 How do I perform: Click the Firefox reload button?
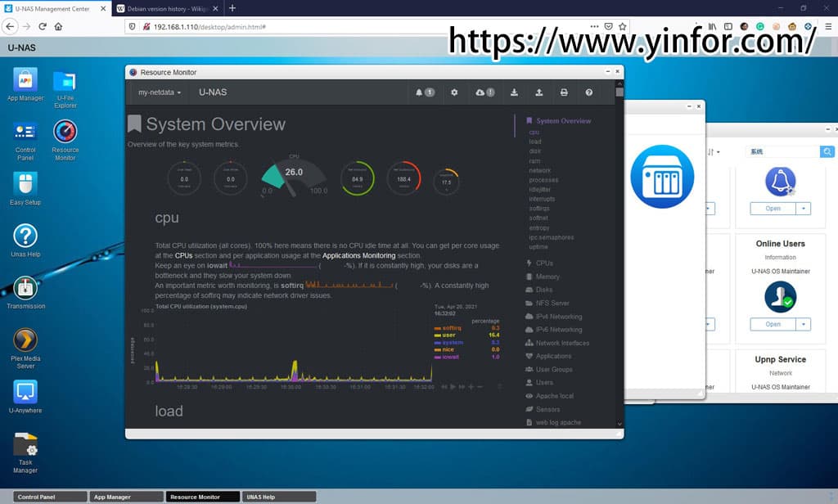(43, 26)
